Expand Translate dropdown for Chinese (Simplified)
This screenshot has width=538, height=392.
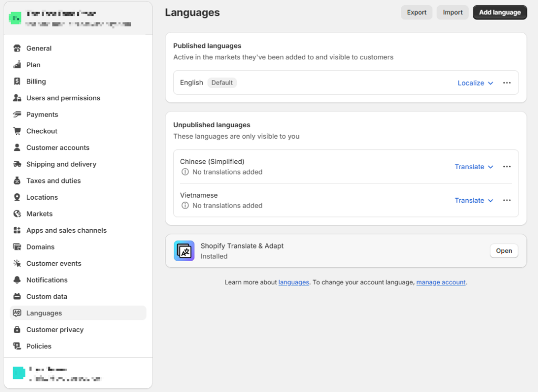pyautogui.click(x=474, y=167)
